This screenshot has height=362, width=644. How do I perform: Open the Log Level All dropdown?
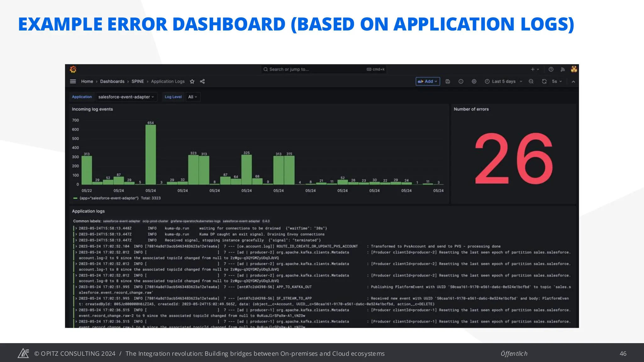tap(193, 97)
